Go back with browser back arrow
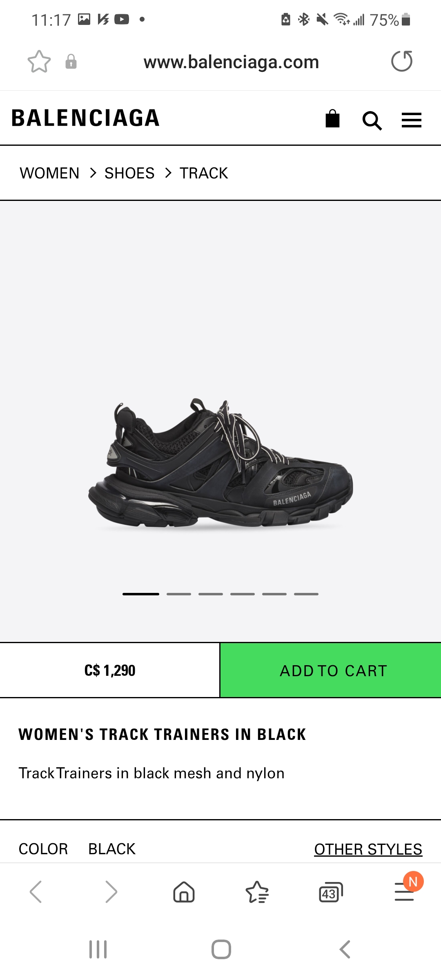441x980 pixels. point(36,892)
